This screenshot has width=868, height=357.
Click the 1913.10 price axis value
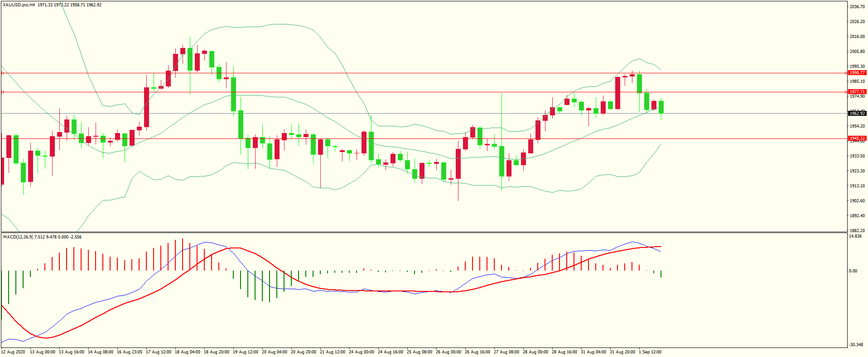(x=857, y=186)
